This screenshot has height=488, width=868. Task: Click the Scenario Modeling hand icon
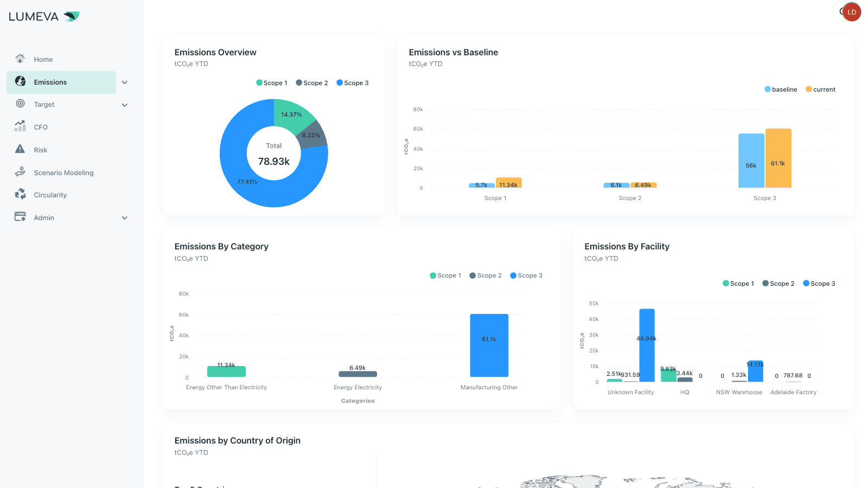[x=20, y=172]
